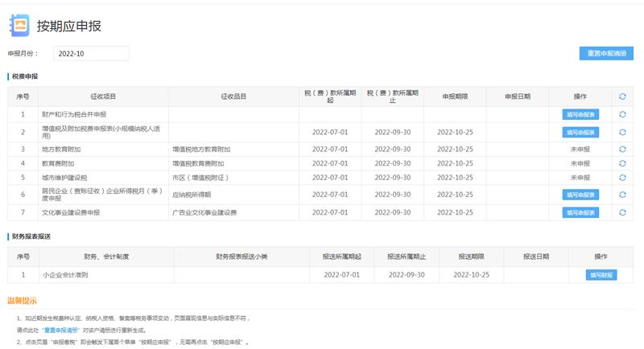Refresh the 文化事业建设费申报 row
644x349 pixels.
[622, 212]
